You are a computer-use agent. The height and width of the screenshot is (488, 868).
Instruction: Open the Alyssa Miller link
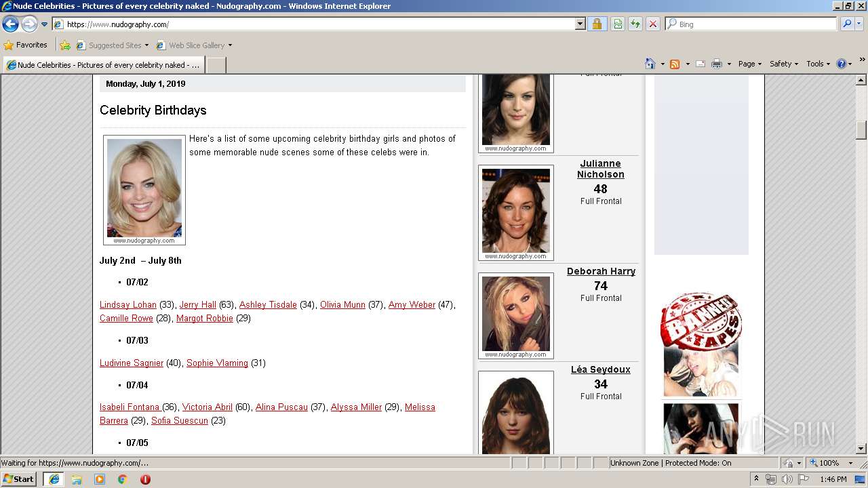356,407
